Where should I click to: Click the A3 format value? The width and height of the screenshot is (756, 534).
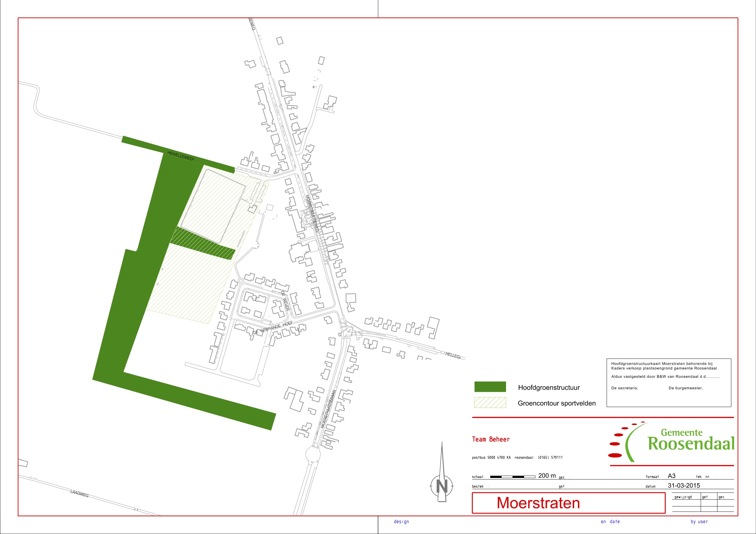[671, 476]
